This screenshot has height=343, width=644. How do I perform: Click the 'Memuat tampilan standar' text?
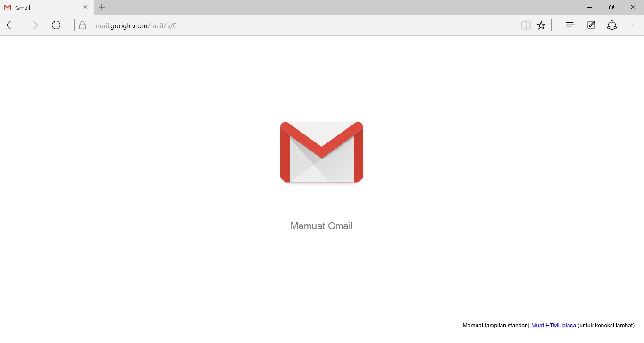tap(494, 326)
